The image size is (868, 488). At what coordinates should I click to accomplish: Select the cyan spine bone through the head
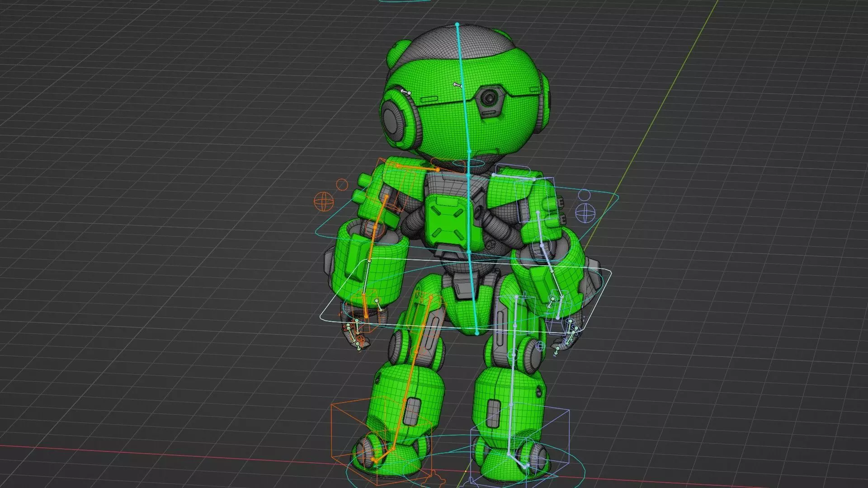pos(463,87)
